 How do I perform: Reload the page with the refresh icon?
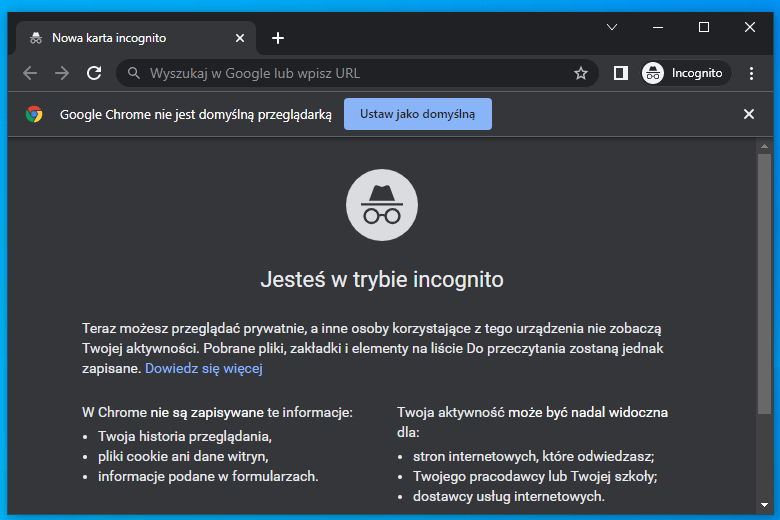94,73
